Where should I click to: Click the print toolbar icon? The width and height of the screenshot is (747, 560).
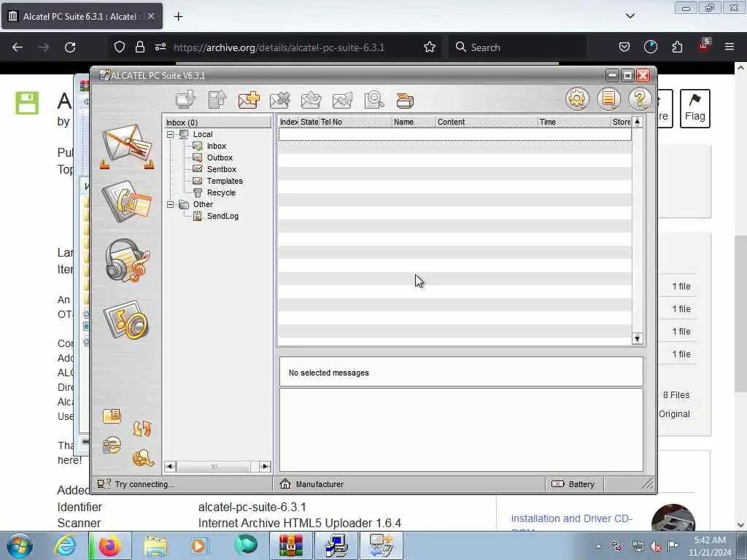coord(405,101)
